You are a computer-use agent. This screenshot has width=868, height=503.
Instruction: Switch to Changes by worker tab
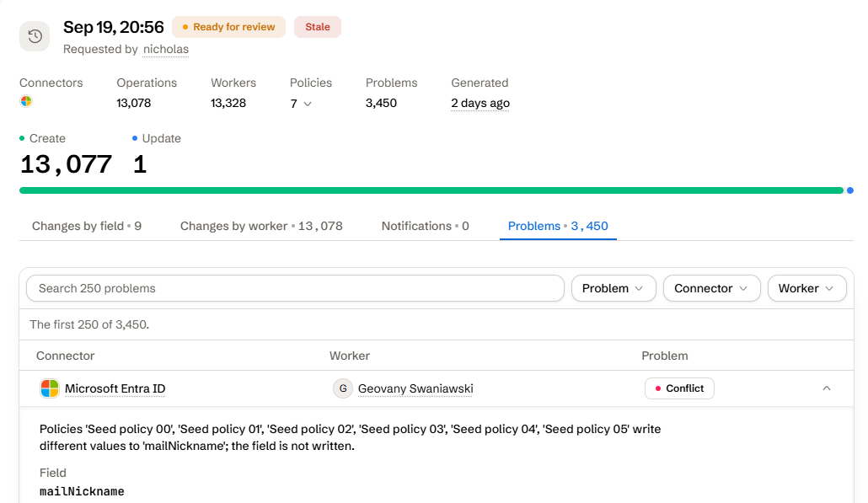click(x=261, y=226)
